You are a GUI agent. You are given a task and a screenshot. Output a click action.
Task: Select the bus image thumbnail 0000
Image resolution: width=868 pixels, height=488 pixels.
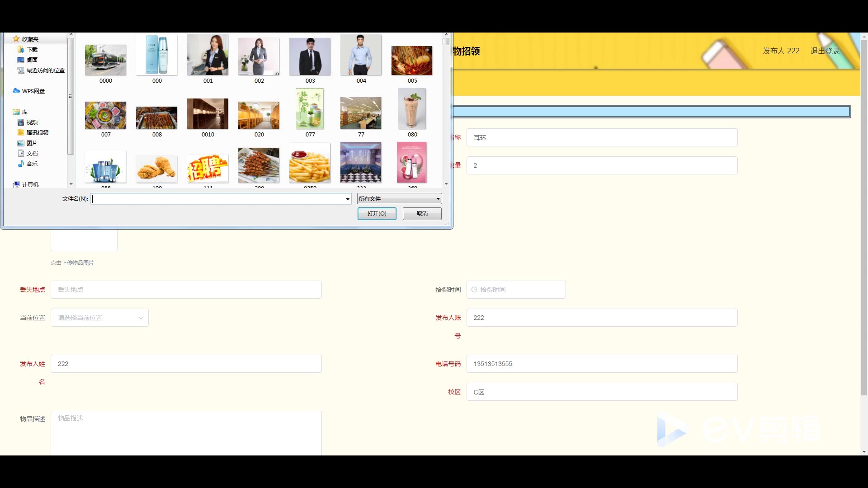105,60
